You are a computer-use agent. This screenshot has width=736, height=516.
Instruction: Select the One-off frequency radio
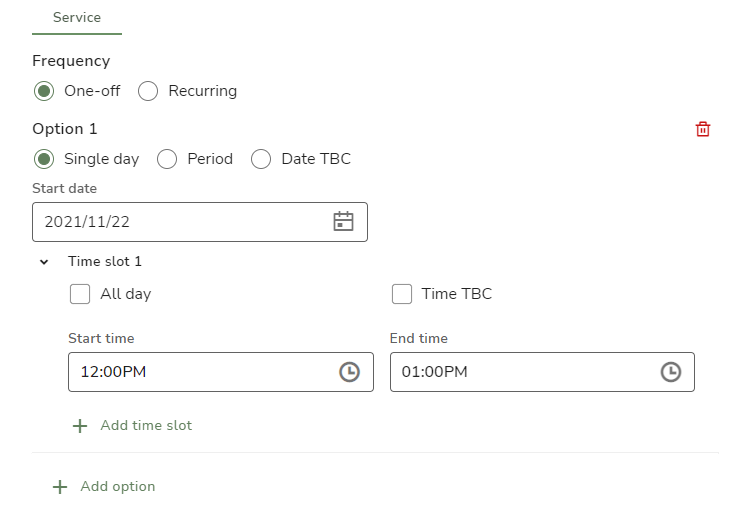[44, 91]
